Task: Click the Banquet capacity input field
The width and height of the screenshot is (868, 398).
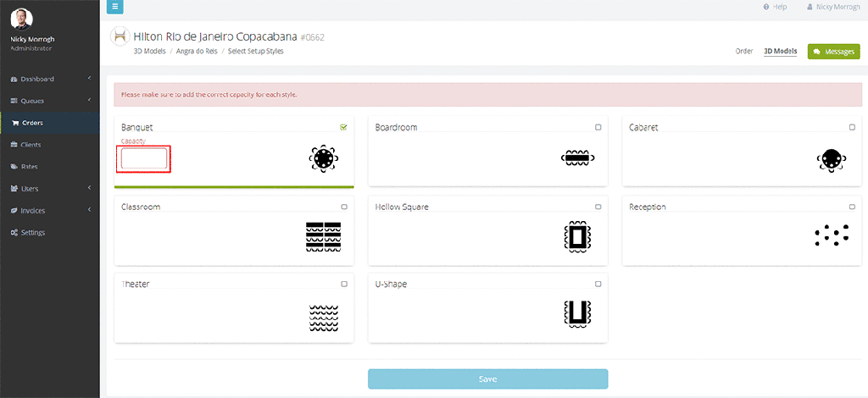Action: point(144,158)
